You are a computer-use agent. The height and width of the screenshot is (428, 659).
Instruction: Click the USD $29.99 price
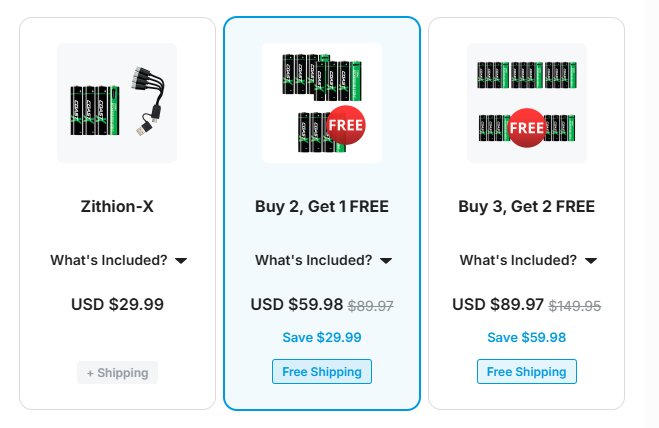coord(117,304)
